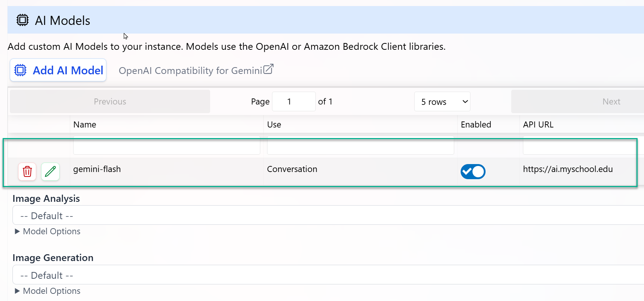Open external link icon beside Gemini compatibility
This screenshot has height=301, width=644.
click(x=268, y=69)
